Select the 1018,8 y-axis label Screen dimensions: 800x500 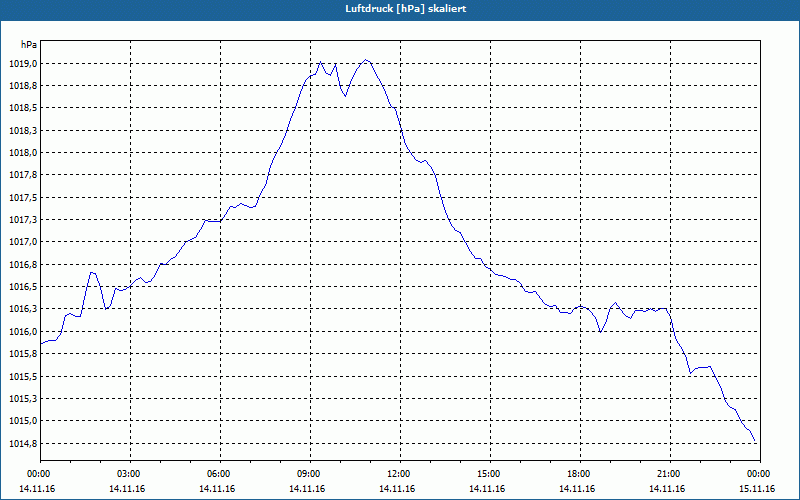[x=23, y=86]
